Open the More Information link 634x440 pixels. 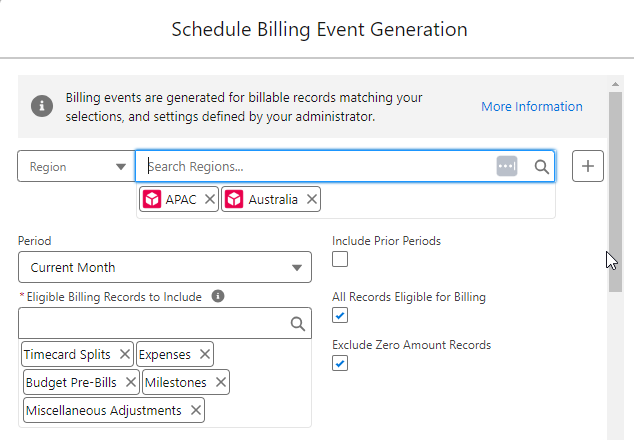tap(531, 106)
